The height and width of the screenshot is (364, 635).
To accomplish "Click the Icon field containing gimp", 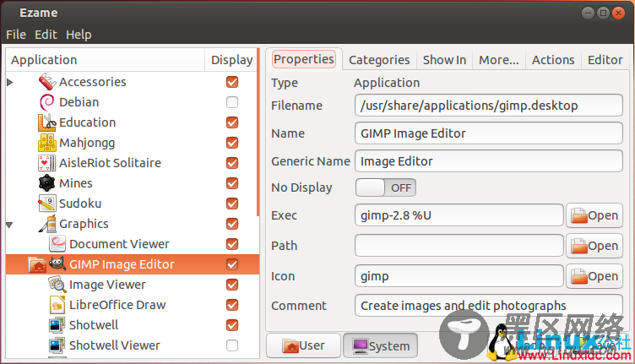I will pyautogui.click(x=459, y=276).
